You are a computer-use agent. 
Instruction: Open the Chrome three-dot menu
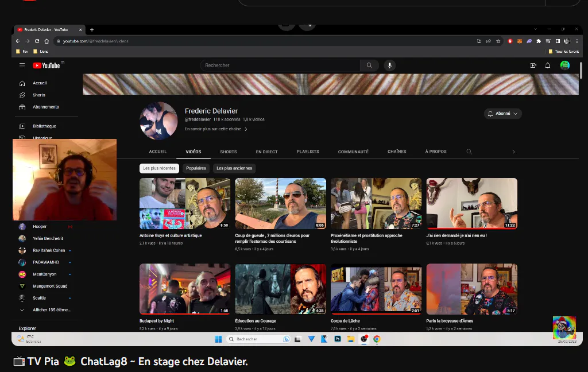coord(577,41)
